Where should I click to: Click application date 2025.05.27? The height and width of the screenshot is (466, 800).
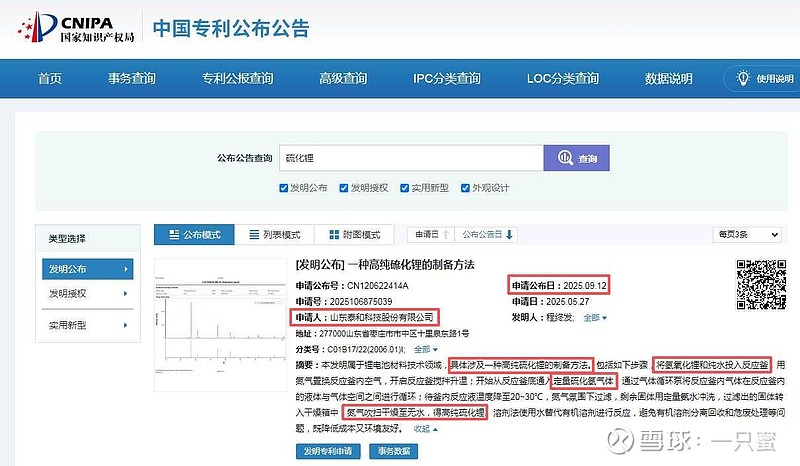567,301
